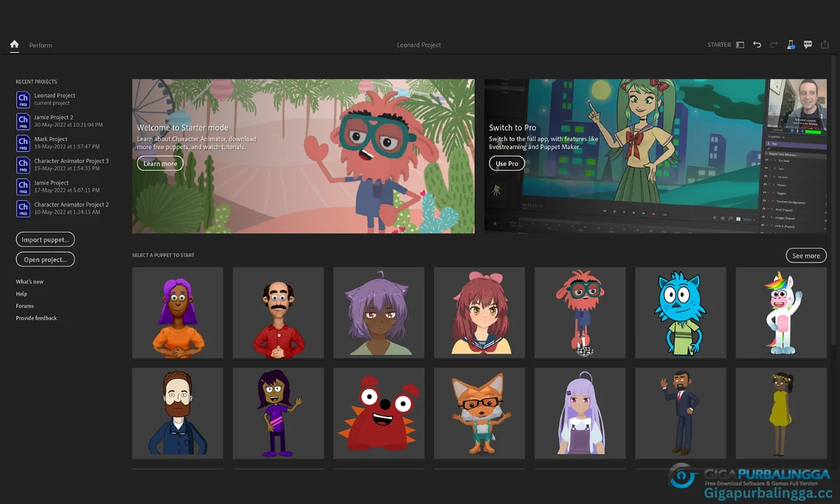Click the STARTER mode label
This screenshot has height=504, width=840.
coord(719,45)
